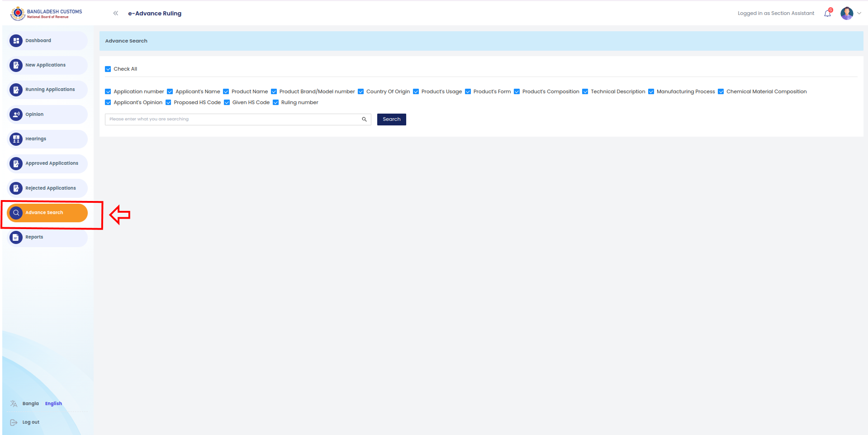Click the Search button

click(392, 120)
